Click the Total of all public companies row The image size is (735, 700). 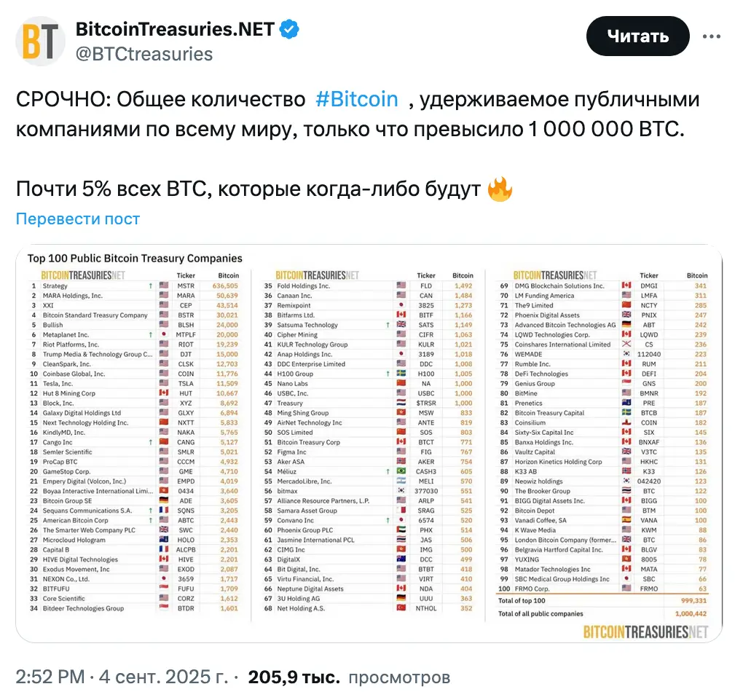[539, 614]
